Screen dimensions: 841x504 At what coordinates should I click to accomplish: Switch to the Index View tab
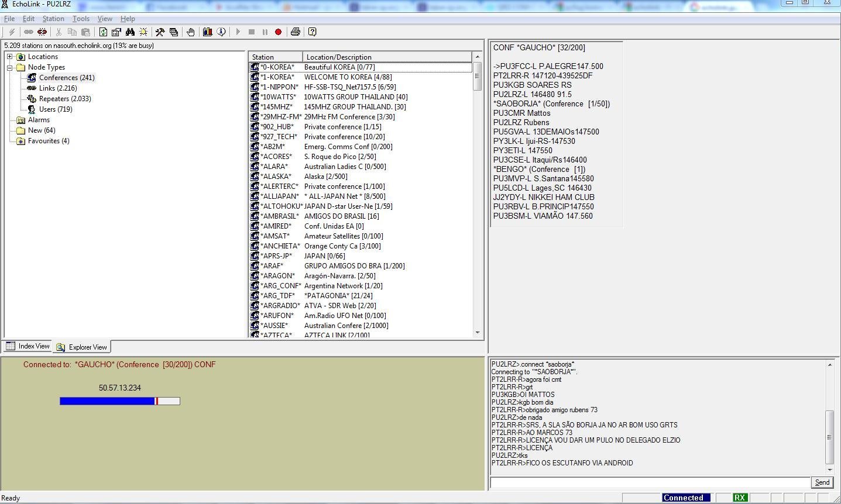point(28,346)
